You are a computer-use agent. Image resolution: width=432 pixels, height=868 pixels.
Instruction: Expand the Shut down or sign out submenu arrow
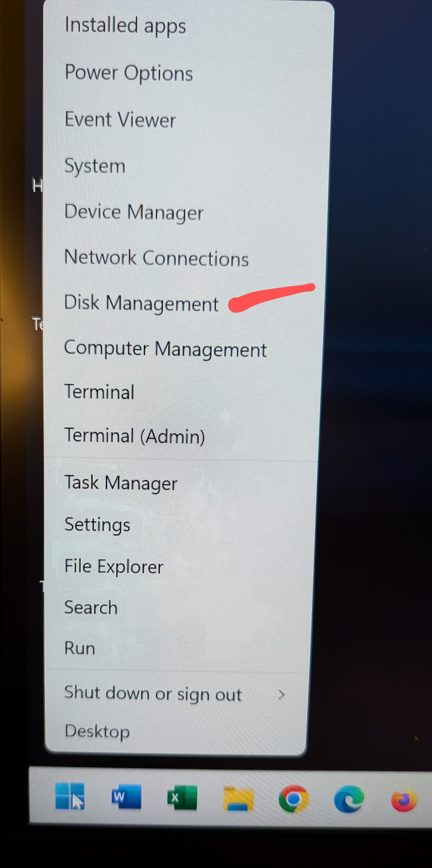pyautogui.click(x=281, y=694)
